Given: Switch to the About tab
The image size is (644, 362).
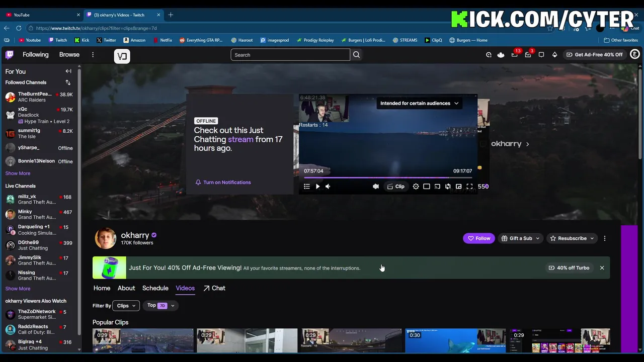Looking at the screenshot, I should [x=126, y=288].
